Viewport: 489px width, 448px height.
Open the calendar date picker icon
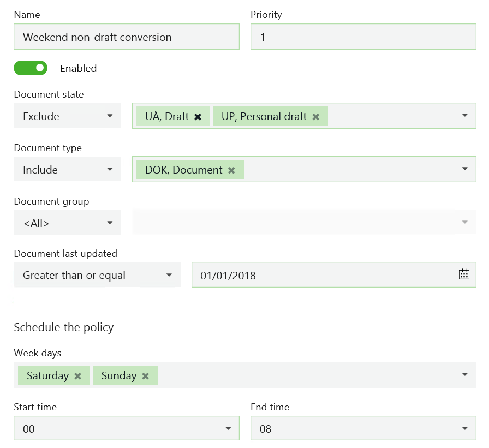464,274
